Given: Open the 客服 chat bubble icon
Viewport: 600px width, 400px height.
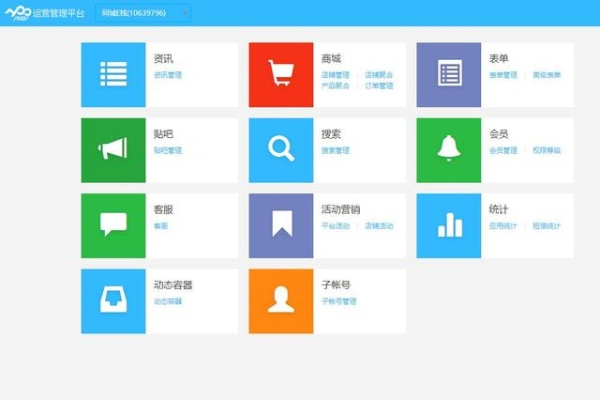Looking at the screenshot, I should 114,226.
